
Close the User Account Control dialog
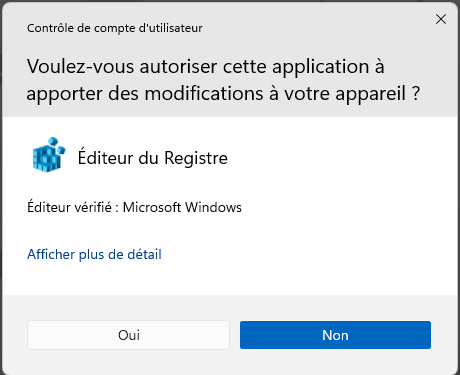coord(441,19)
